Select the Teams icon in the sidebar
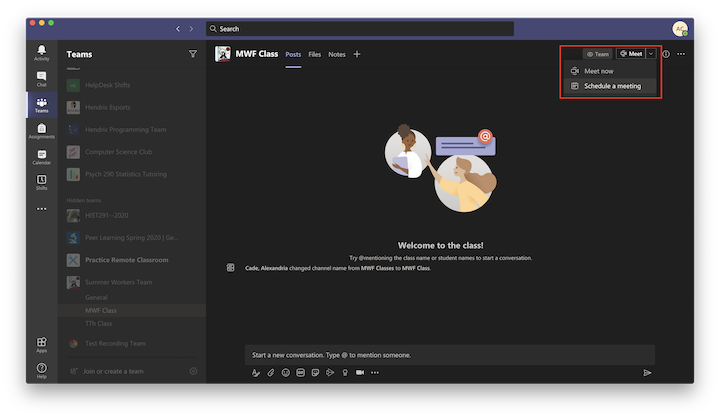The image size is (720, 418). (41, 105)
